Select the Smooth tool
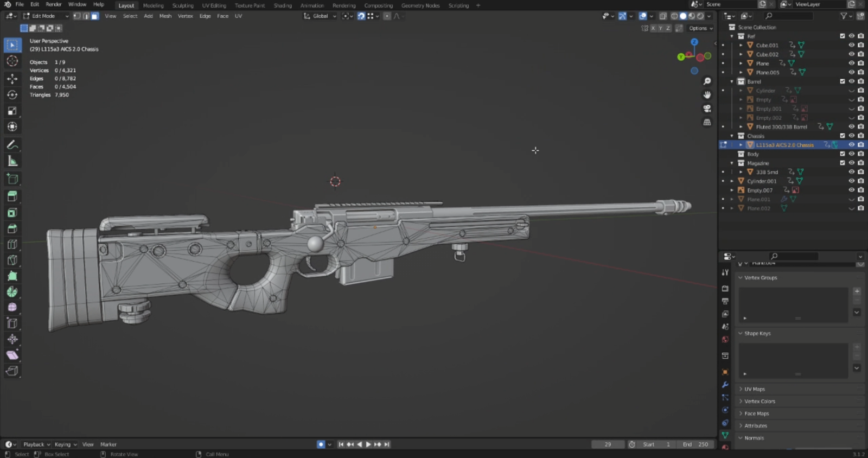This screenshot has width=868, height=458. click(x=12, y=307)
